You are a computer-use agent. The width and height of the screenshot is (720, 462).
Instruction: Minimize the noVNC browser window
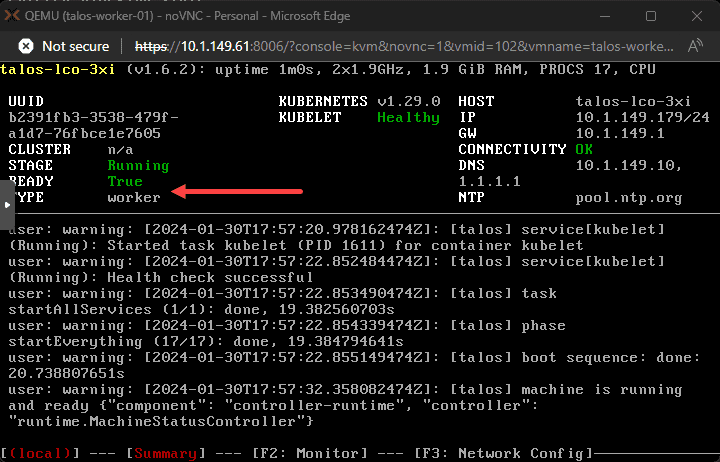[x=605, y=16]
